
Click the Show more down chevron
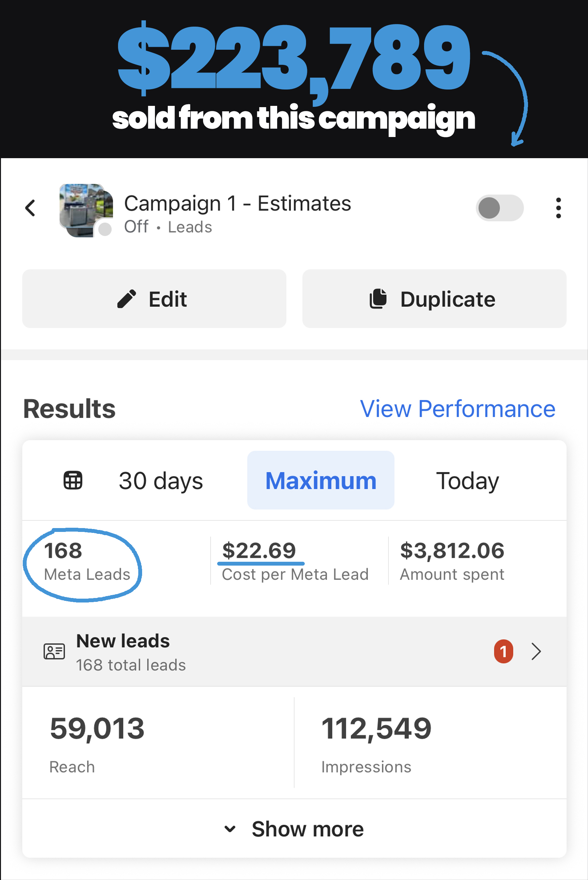point(230,829)
